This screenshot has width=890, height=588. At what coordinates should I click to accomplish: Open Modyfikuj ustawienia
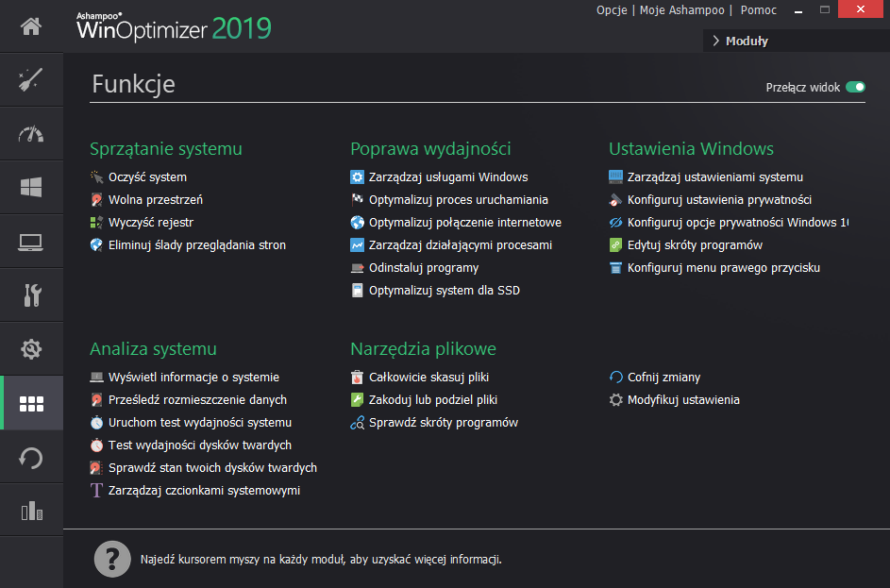click(683, 400)
